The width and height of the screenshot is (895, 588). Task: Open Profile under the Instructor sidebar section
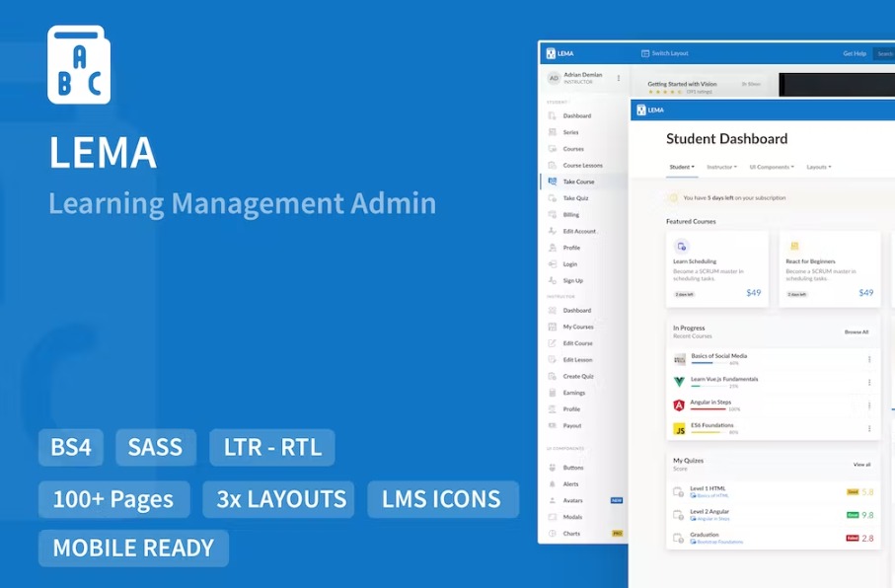pyautogui.click(x=571, y=409)
